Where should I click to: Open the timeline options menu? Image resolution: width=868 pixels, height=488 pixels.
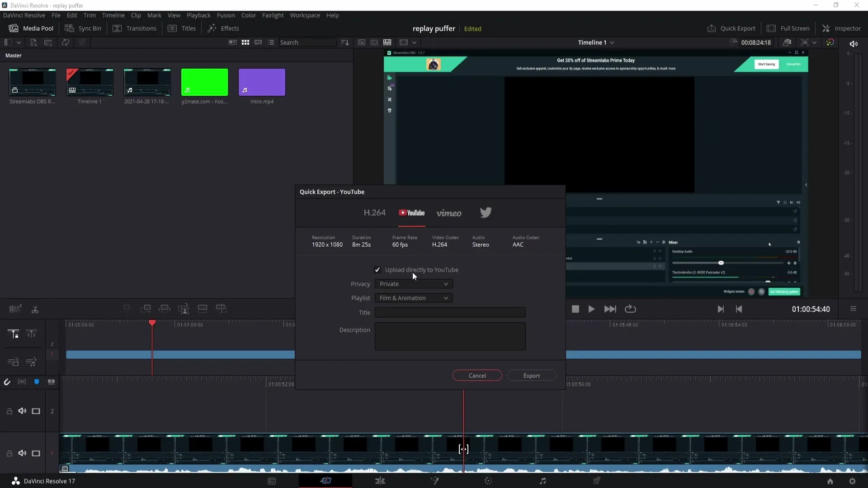click(853, 309)
